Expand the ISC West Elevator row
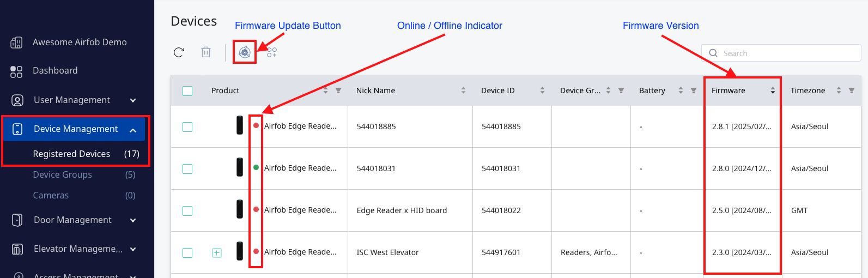868x278 pixels. point(217,253)
